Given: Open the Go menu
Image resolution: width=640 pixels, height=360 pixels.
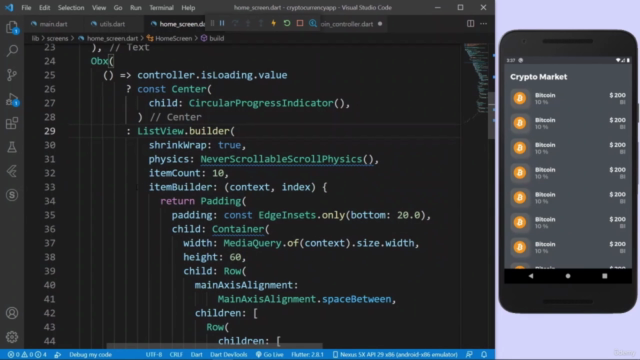Looking at the screenshot, I should click(118, 8).
